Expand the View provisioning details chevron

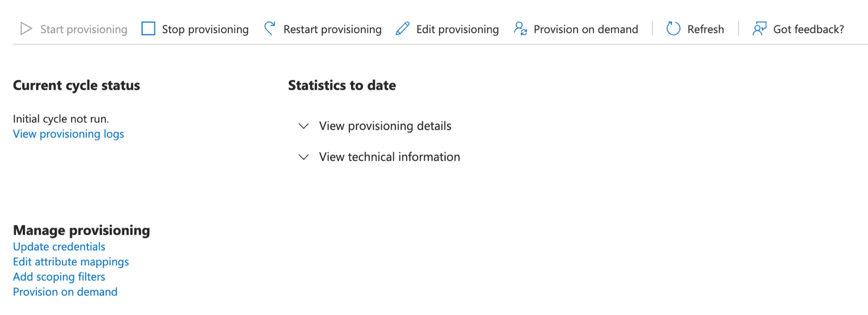304,126
